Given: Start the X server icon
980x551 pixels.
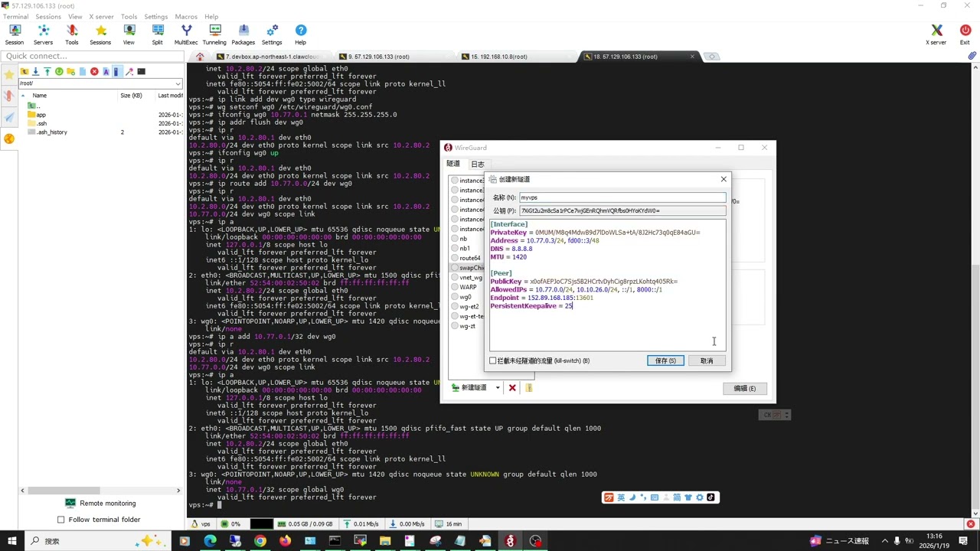Looking at the screenshot, I should [x=936, y=34].
